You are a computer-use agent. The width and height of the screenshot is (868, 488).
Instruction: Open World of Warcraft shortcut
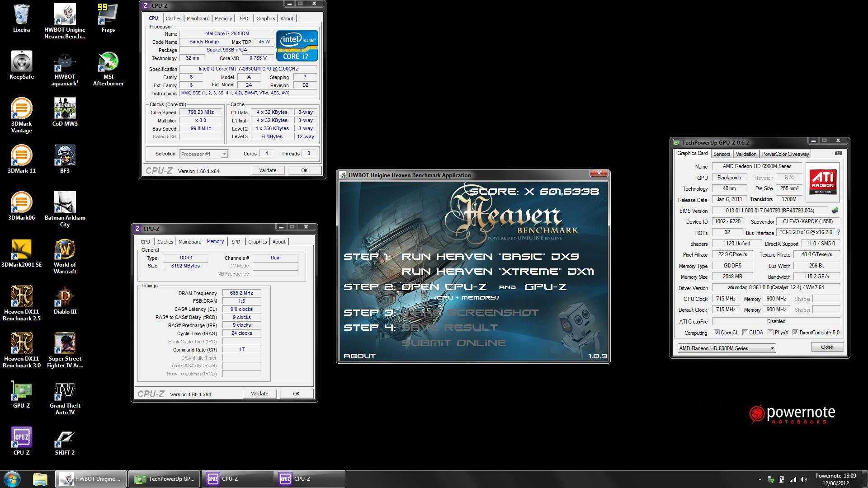point(65,257)
